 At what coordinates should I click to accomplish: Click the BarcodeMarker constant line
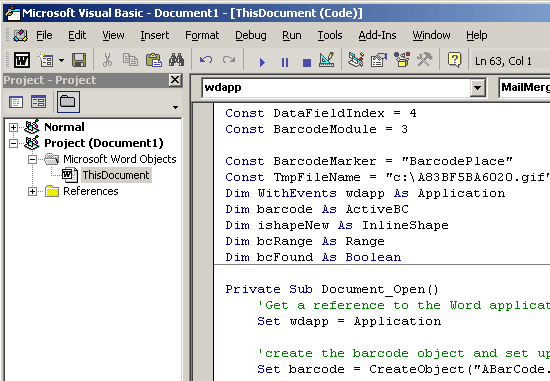[369, 161]
